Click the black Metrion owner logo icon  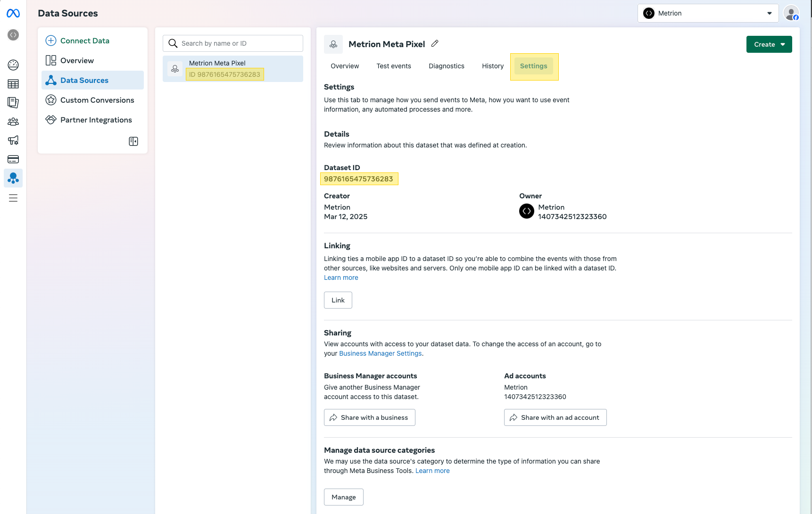tap(527, 211)
